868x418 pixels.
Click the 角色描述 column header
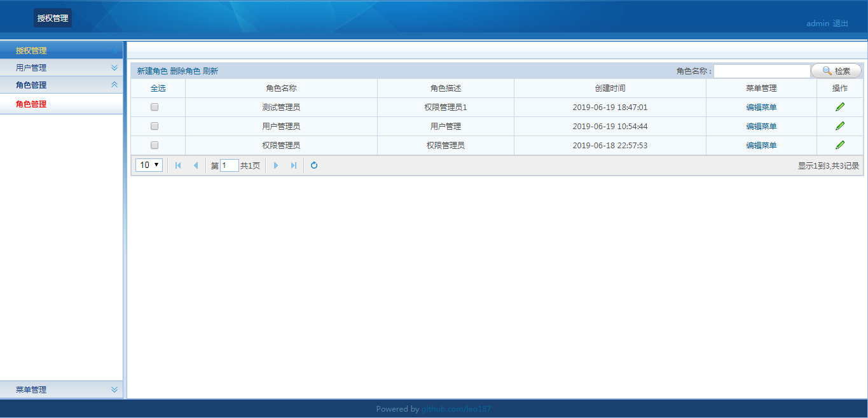(x=446, y=88)
